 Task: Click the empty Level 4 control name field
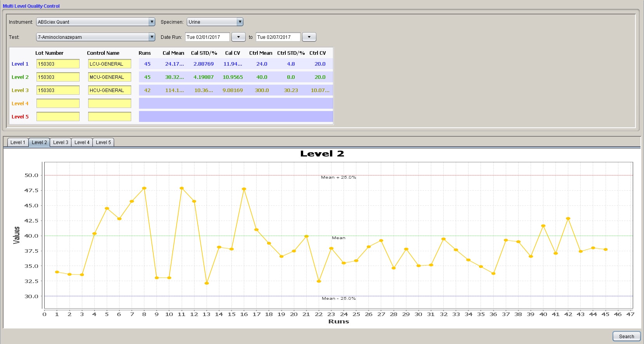point(109,104)
